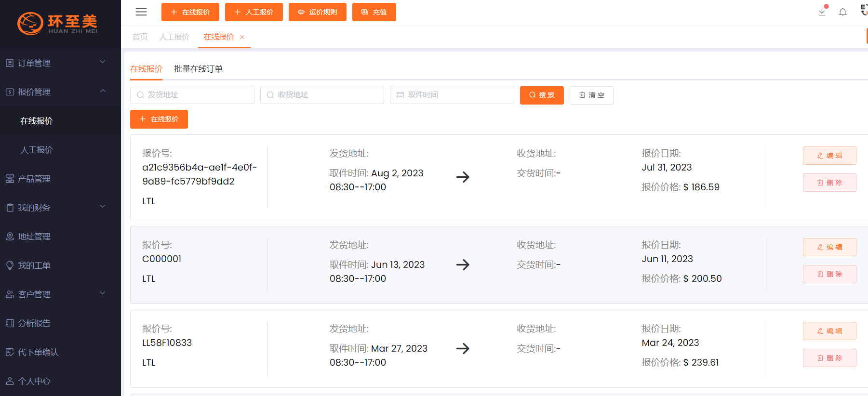
Task: Switch to the 人工报价 page tab
Action: 174,37
